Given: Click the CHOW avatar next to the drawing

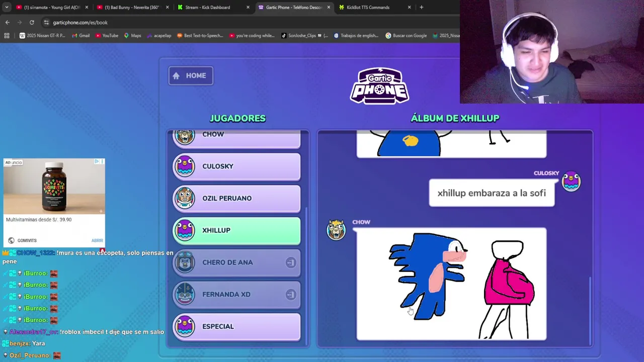Looking at the screenshot, I should pyautogui.click(x=336, y=230).
